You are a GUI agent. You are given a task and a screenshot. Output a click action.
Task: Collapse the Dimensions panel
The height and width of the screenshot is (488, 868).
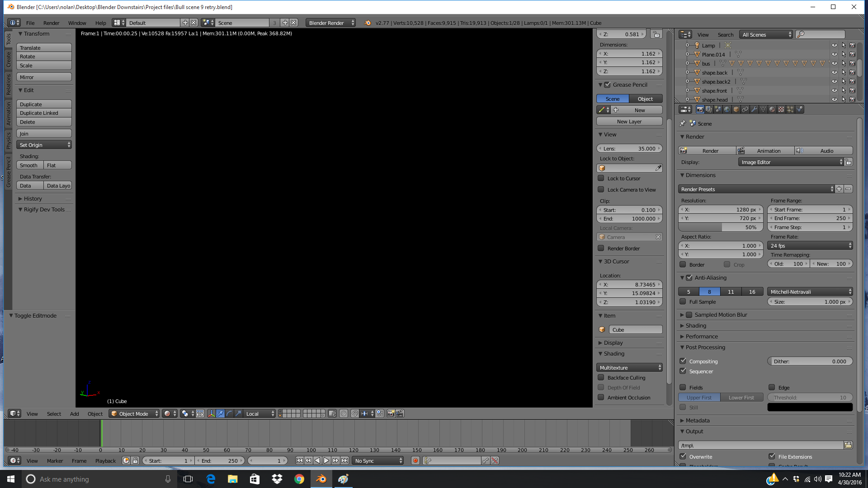pyautogui.click(x=682, y=175)
